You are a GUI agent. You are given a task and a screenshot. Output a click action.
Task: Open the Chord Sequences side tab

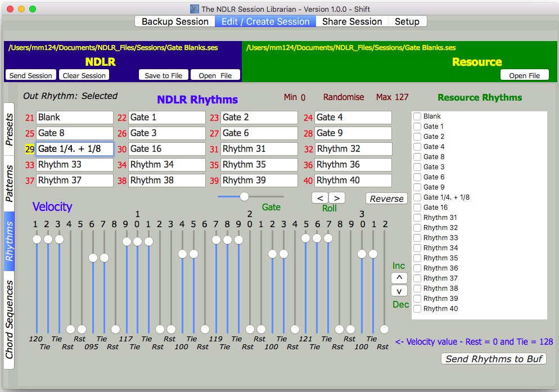tap(9, 319)
